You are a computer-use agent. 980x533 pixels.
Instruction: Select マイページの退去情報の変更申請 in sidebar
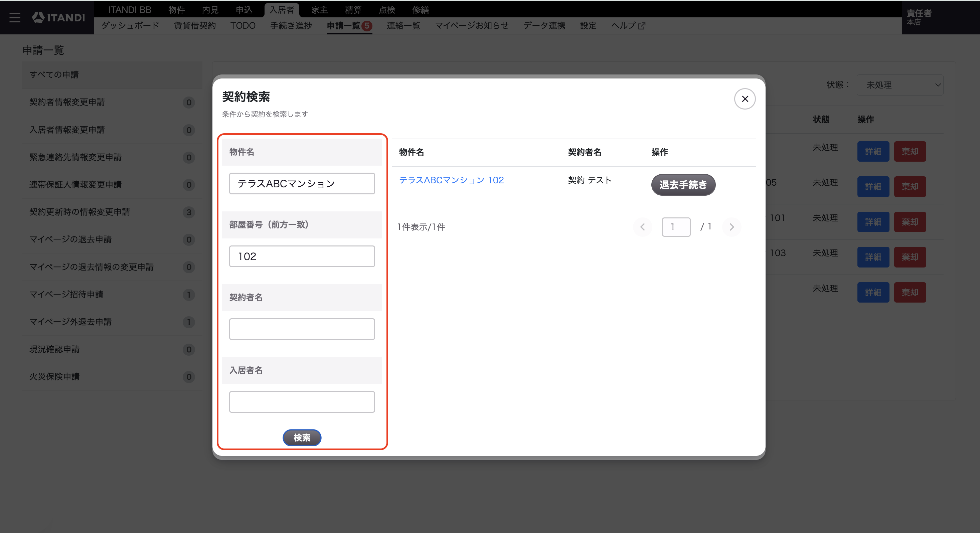click(x=112, y=267)
